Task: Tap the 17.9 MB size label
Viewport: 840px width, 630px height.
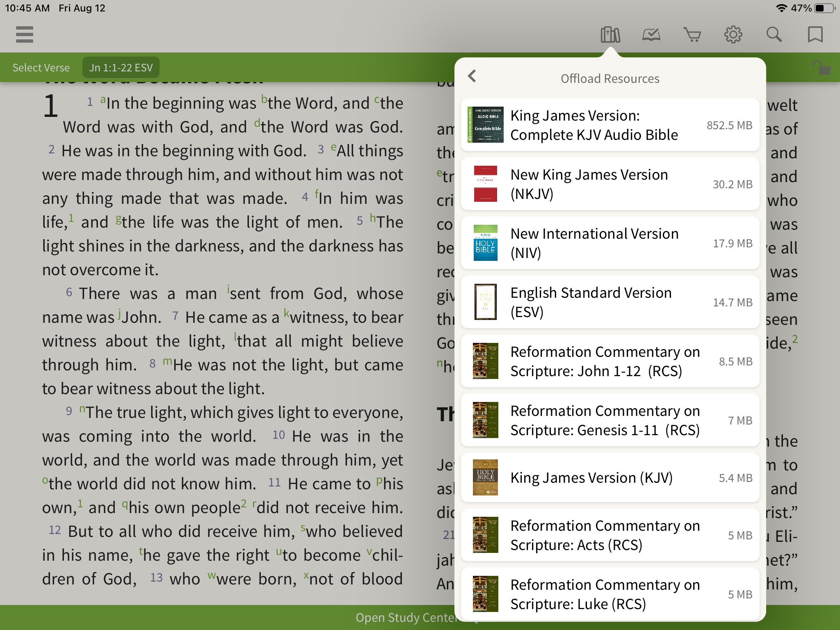Action: click(733, 244)
